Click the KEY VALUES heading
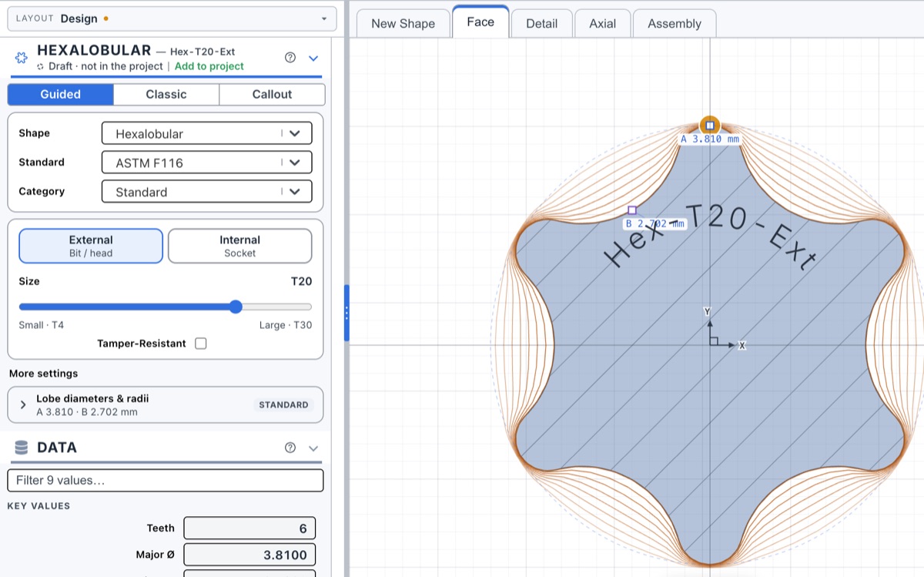 tap(38, 506)
